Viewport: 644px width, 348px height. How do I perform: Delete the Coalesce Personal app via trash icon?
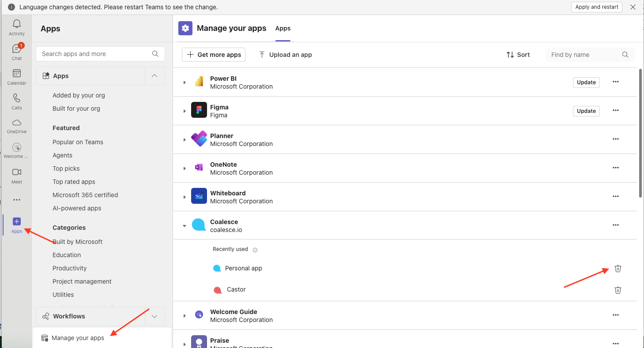pos(618,269)
